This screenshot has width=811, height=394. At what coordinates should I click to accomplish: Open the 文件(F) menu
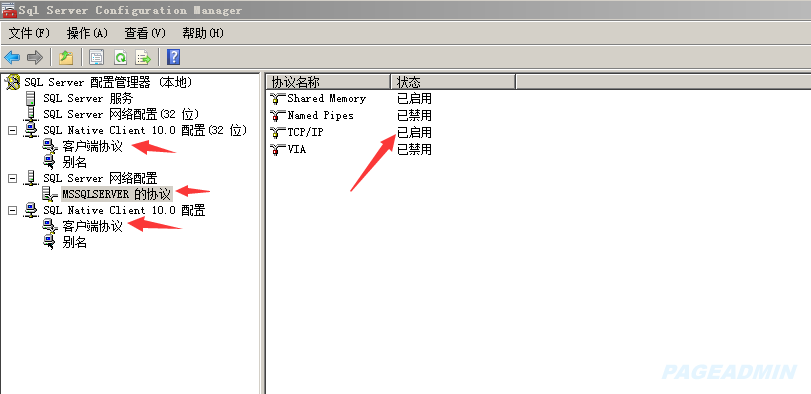point(29,34)
